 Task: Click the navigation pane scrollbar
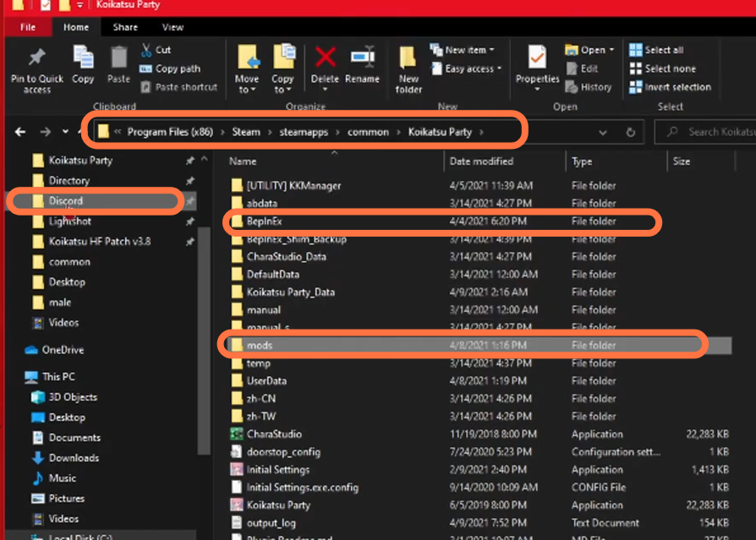[x=204, y=340]
